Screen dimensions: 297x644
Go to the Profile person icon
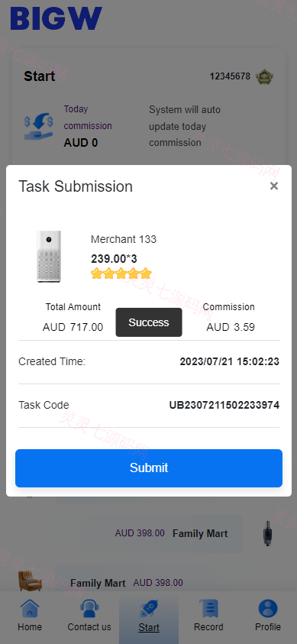(x=268, y=608)
